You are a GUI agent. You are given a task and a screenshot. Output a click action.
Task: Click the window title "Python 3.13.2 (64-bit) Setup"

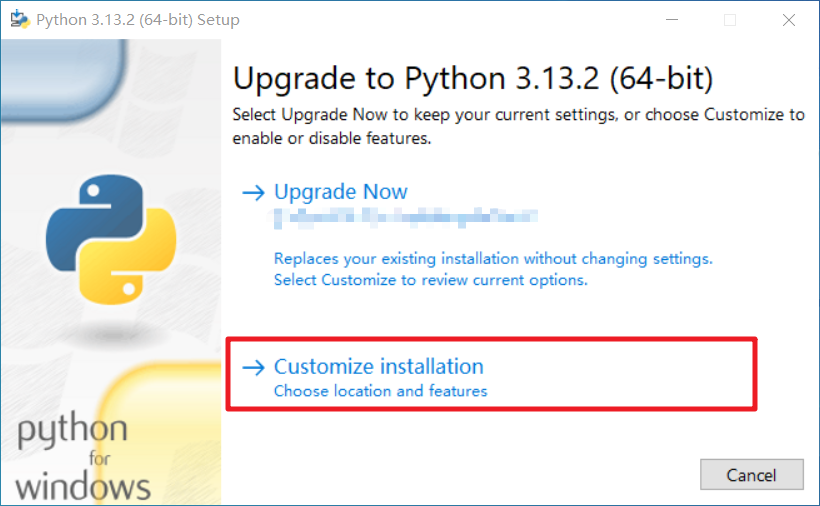pos(138,20)
